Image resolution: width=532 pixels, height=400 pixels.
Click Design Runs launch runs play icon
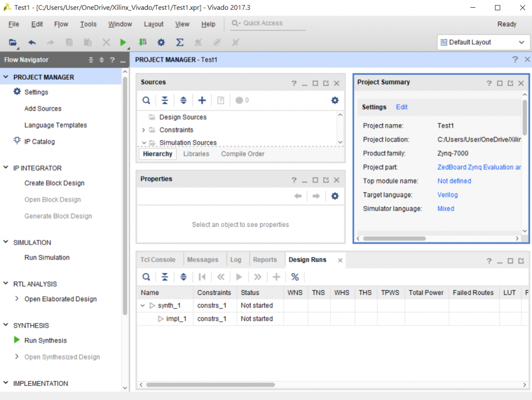point(239,277)
